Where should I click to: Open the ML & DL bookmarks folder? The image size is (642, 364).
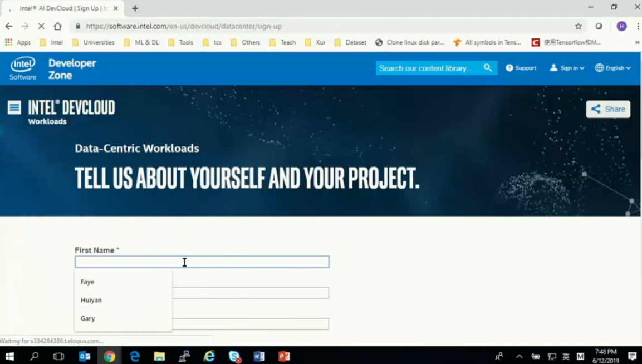(141, 42)
